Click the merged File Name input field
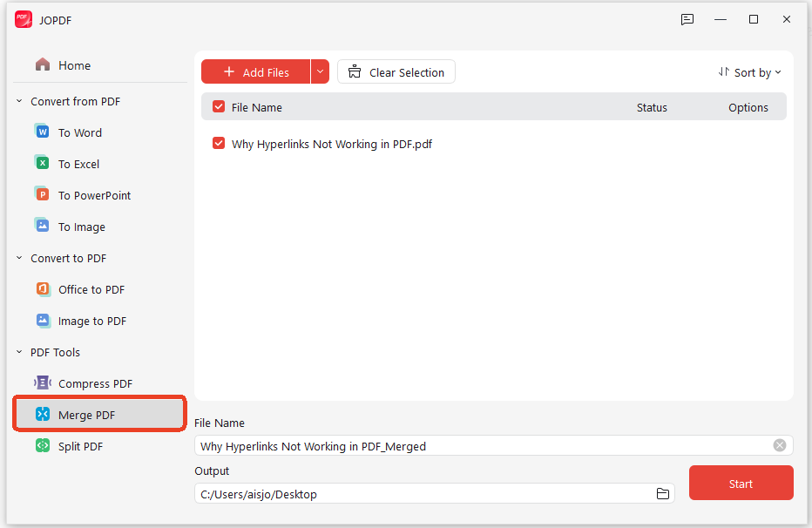The height and width of the screenshot is (528, 812). [493, 446]
